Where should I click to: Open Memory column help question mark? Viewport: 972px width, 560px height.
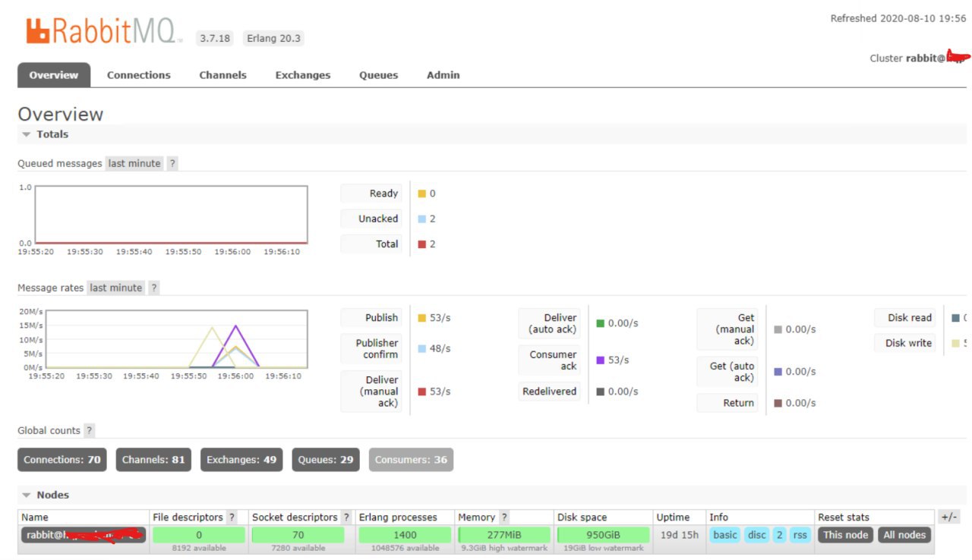(x=504, y=517)
